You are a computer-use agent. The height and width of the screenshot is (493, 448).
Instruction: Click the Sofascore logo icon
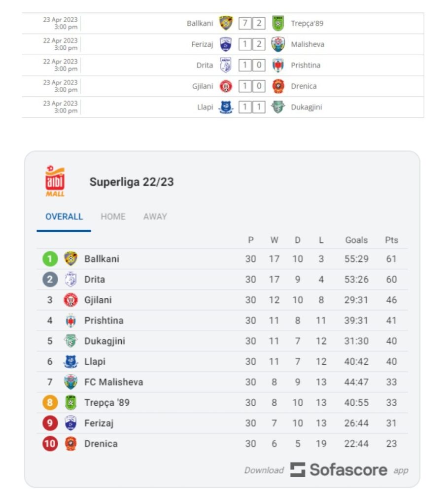point(297,470)
